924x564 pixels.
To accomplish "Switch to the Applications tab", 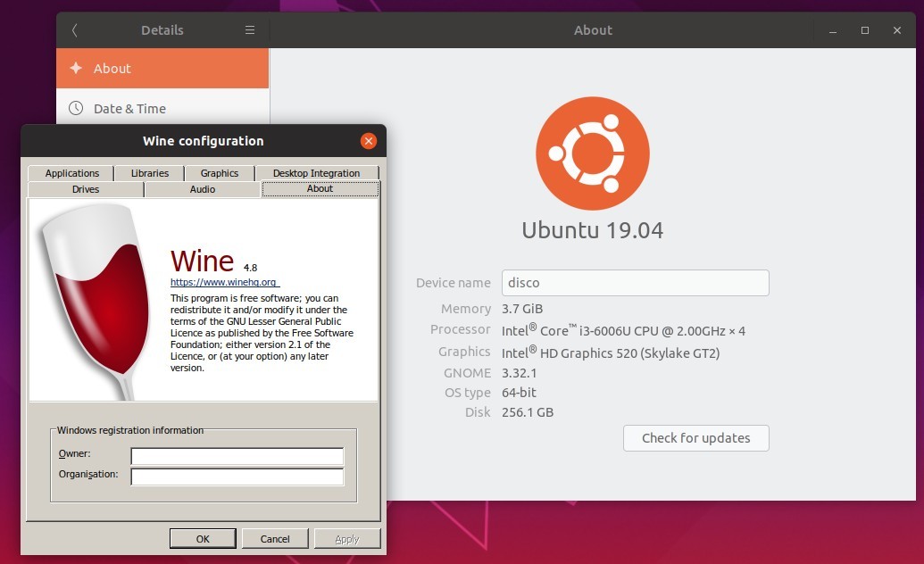I will pyautogui.click(x=71, y=173).
